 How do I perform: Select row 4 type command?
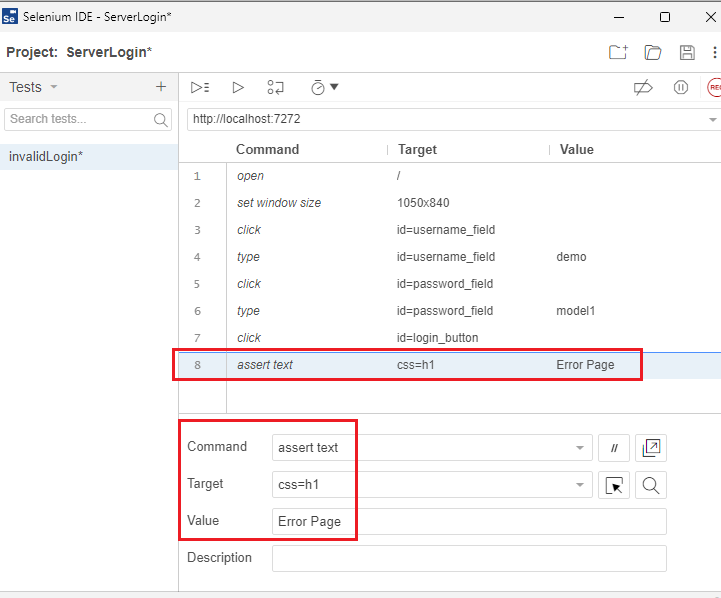(450, 257)
